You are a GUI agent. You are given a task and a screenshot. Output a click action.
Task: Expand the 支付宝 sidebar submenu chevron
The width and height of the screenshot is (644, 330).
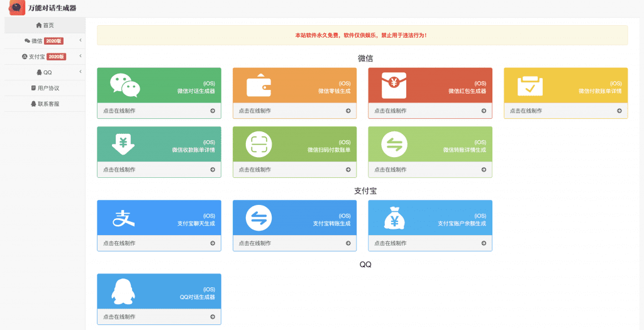pyautogui.click(x=80, y=56)
